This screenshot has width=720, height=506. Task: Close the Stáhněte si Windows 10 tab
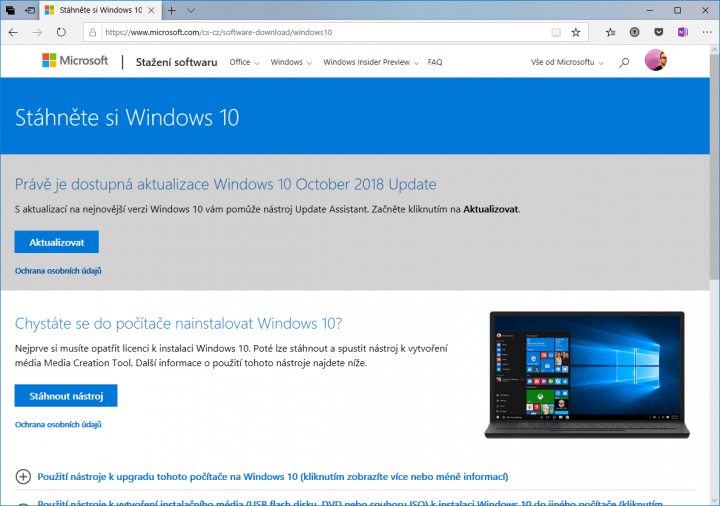[151, 10]
